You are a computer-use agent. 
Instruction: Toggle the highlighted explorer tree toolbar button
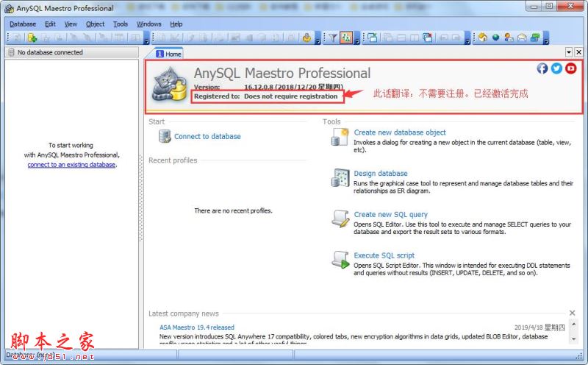(x=346, y=38)
